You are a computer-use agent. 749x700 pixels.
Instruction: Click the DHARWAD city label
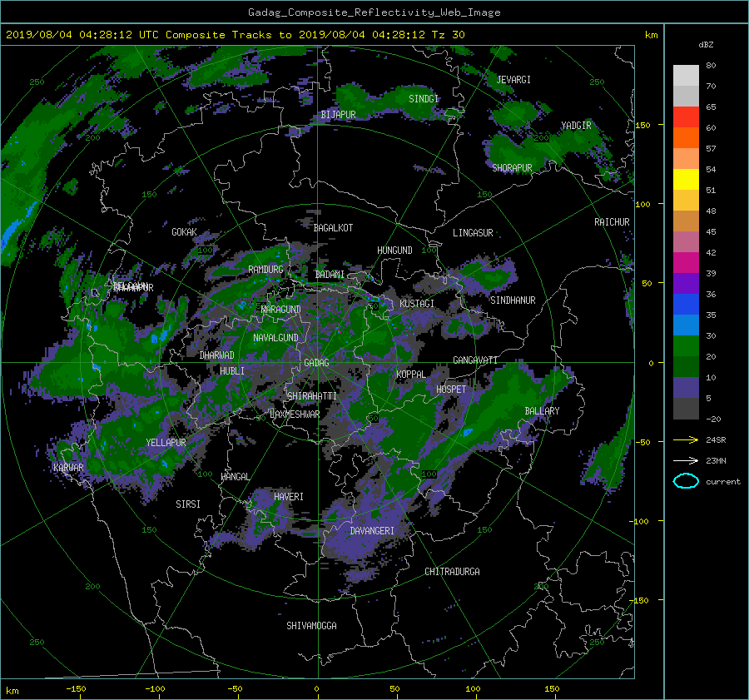pyautogui.click(x=216, y=355)
